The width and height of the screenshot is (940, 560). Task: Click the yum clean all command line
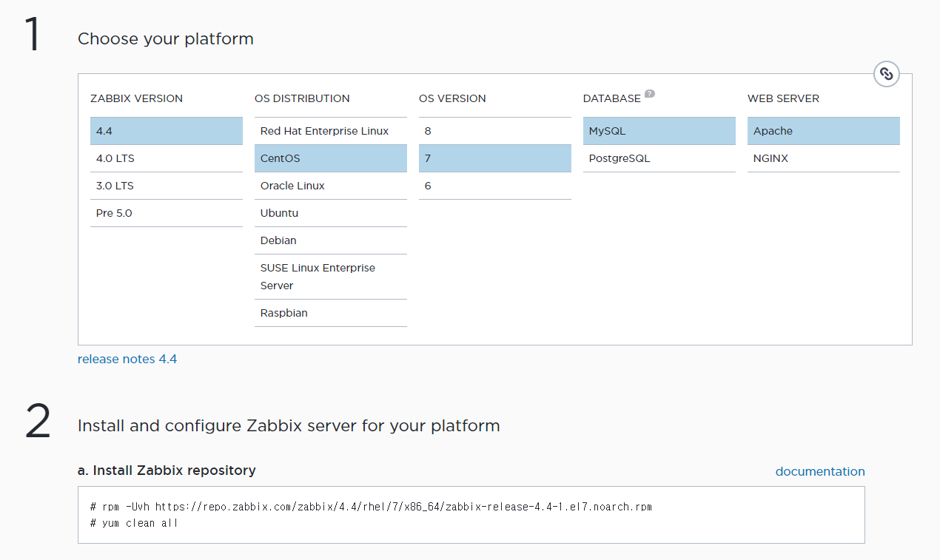[x=134, y=523]
